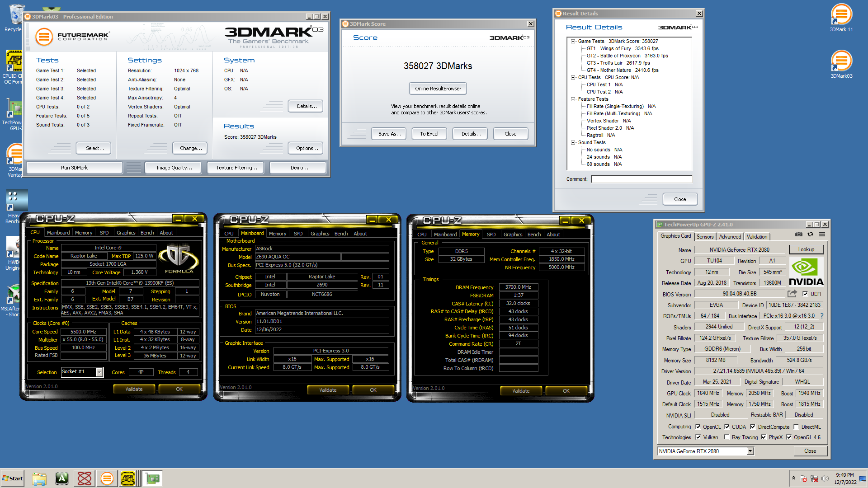Image resolution: width=868 pixels, height=488 pixels.
Task: Toggle the PhysX checkbox
Action: click(x=764, y=437)
